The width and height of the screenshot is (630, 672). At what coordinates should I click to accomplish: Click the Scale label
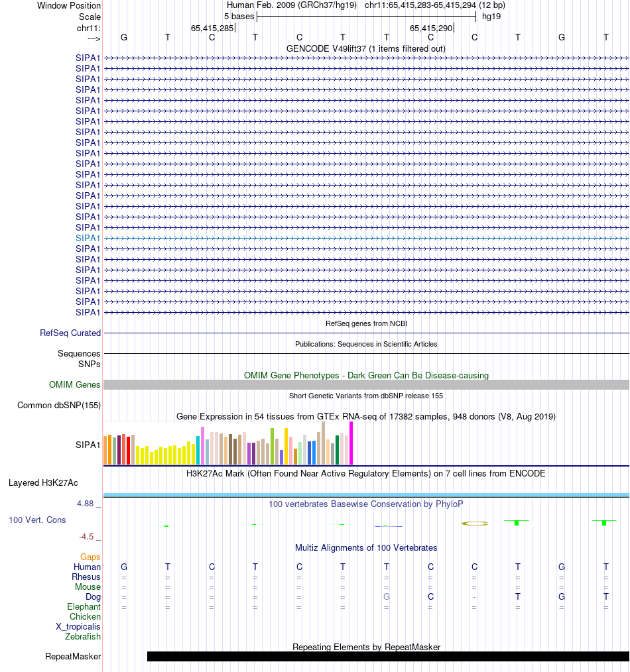click(x=90, y=17)
